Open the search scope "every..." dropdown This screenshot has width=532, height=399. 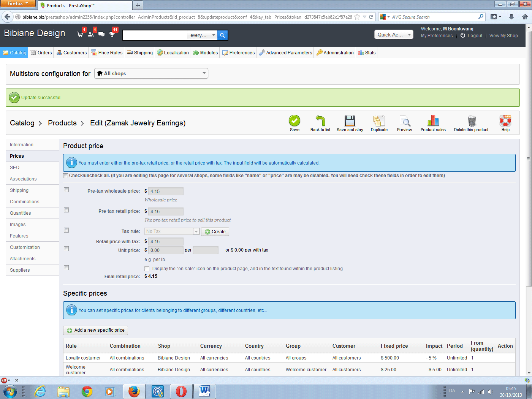[202, 35]
